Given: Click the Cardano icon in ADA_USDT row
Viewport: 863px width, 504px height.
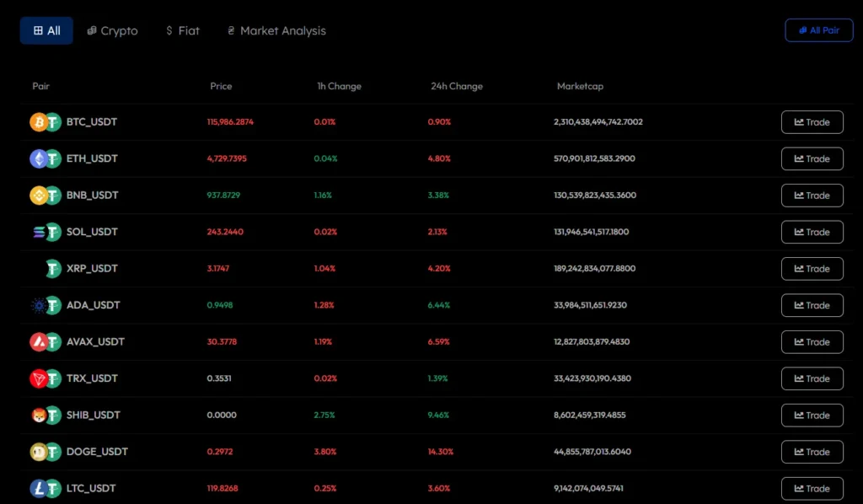Looking at the screenshot, I should coord(39,305).
